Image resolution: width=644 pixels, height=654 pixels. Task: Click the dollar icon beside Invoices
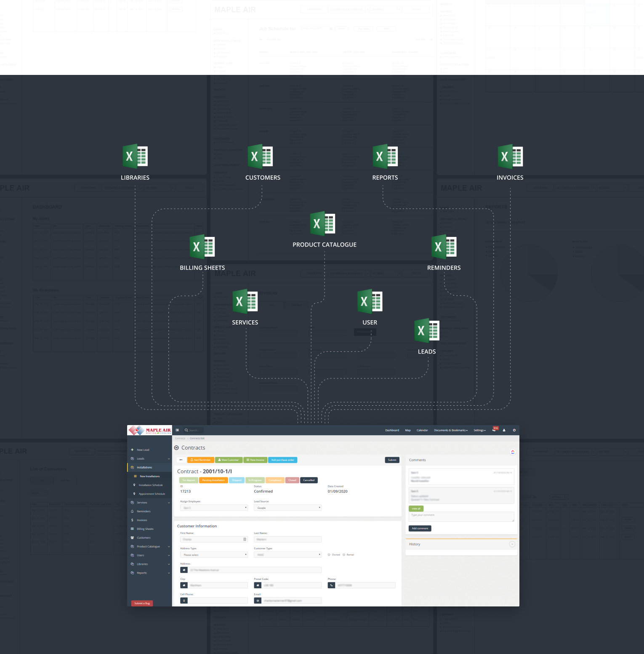[x=132, y=520]
